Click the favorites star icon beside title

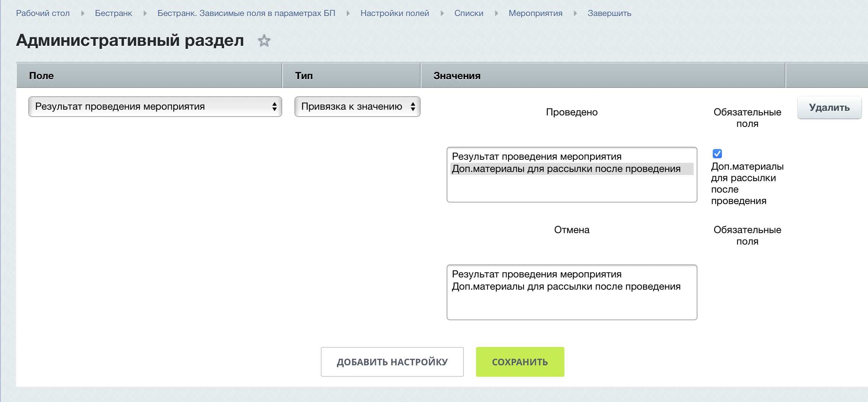(x=264, y=41)
